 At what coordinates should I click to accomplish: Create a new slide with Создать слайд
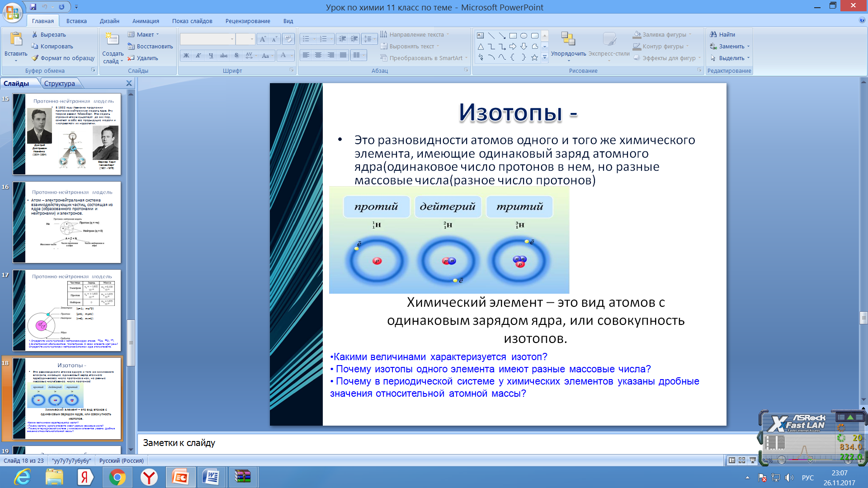point(112,48)
